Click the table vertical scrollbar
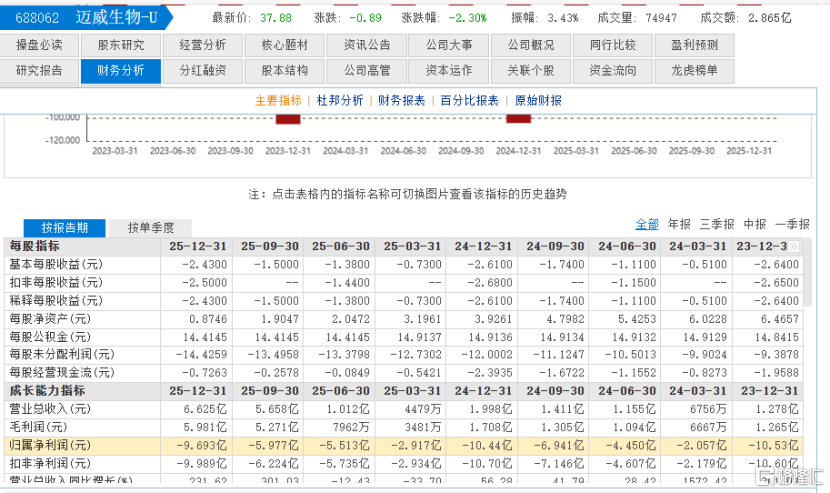Screen dimensions: 830x493 click(x=808, y=274)
